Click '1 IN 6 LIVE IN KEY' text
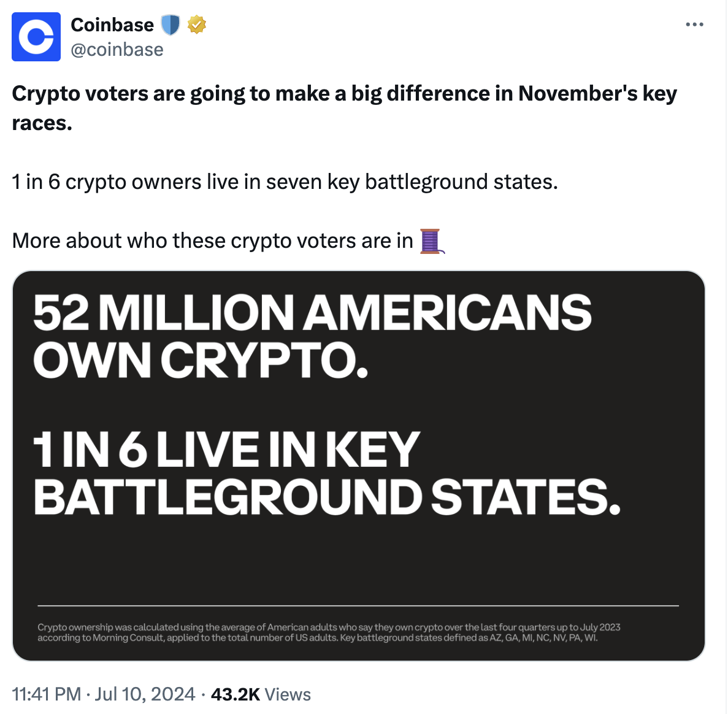Viewport: 728px width, 714px height. click(x=226, y=450)
